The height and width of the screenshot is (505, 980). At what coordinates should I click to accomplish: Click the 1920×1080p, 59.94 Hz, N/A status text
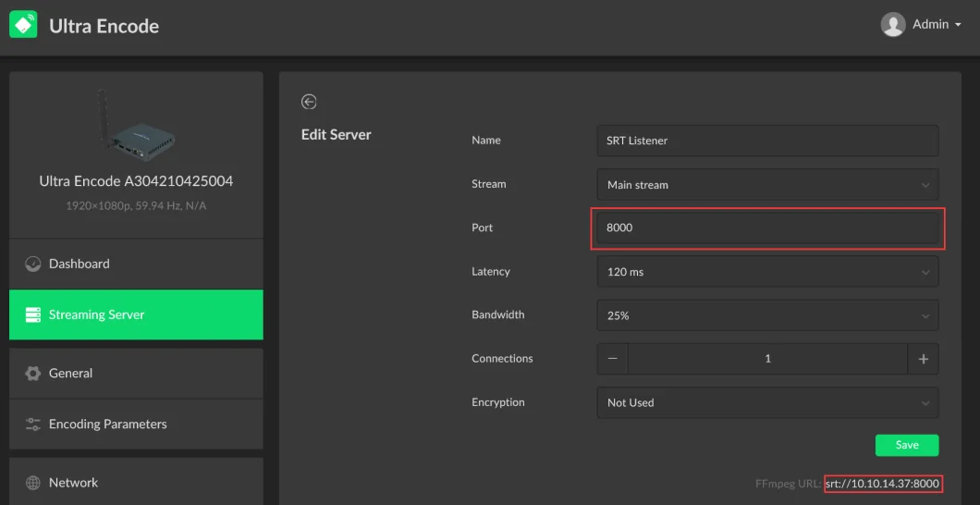[136, 205]
